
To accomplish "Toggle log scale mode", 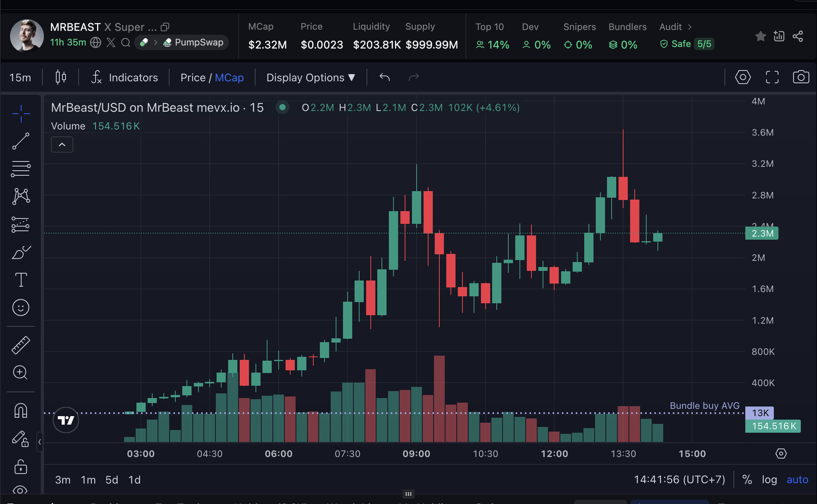I will pos(769,480).
